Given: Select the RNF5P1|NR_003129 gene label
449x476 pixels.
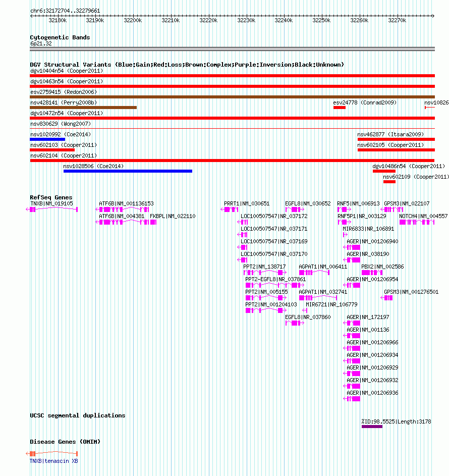Looking at the screenshot, I should tap(362, 217).
